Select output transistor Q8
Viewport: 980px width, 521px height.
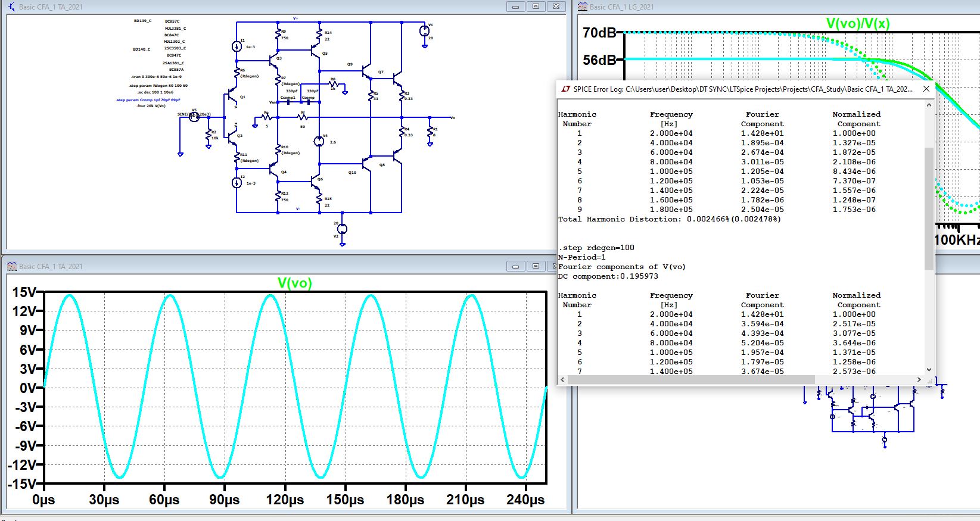tap(397, 155)
